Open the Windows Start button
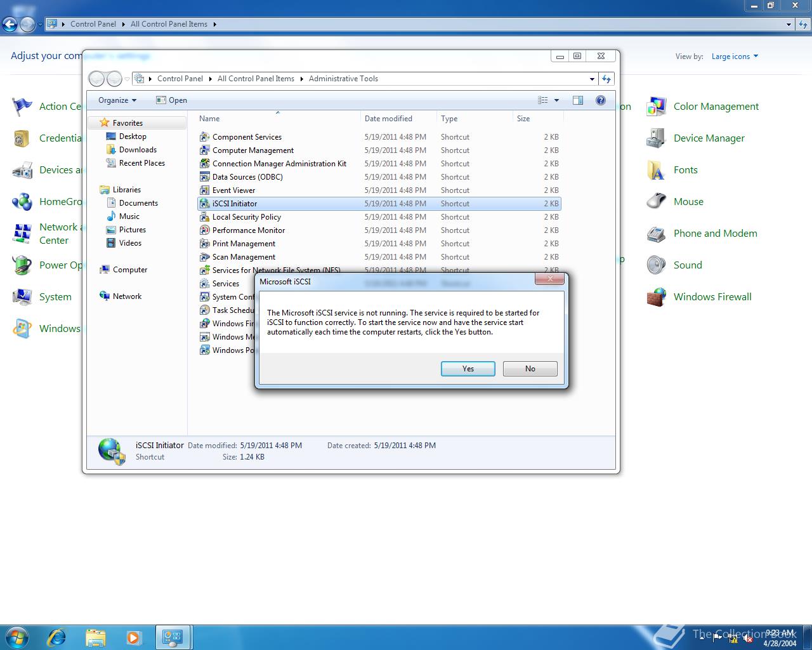This screenshot has height=650, width=812. coord(16,637)
